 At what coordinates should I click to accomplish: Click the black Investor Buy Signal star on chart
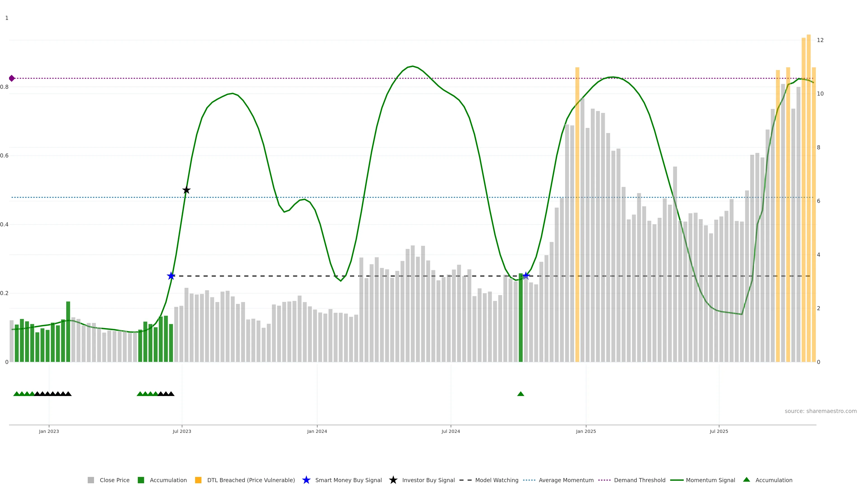pos(186,190)
